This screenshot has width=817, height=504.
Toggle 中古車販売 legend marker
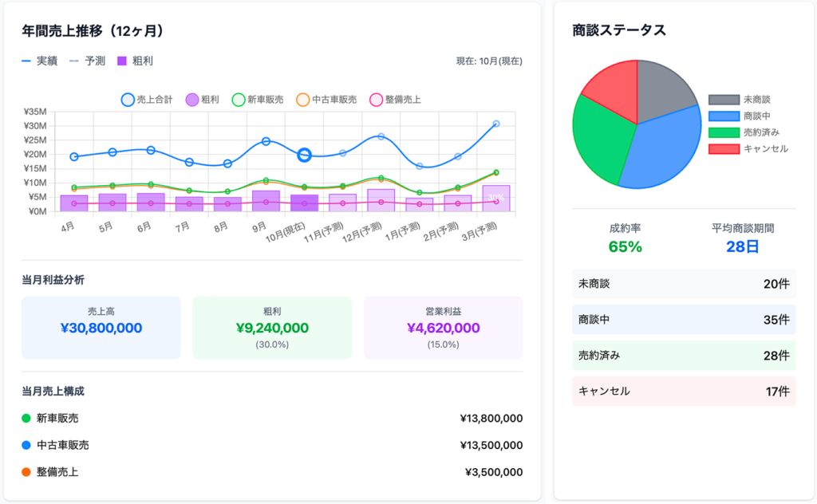(x=326, y=100)
